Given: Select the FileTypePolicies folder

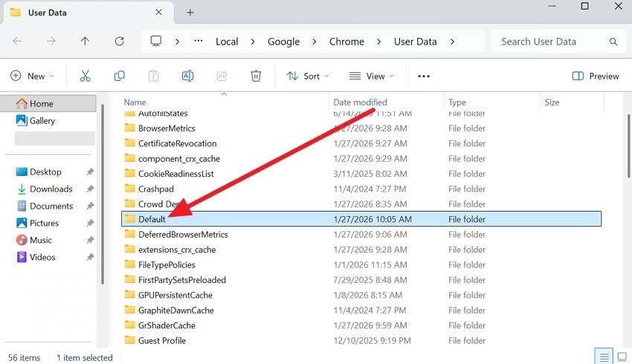Looking at the screenshot, I should click(x=361, y=264).
